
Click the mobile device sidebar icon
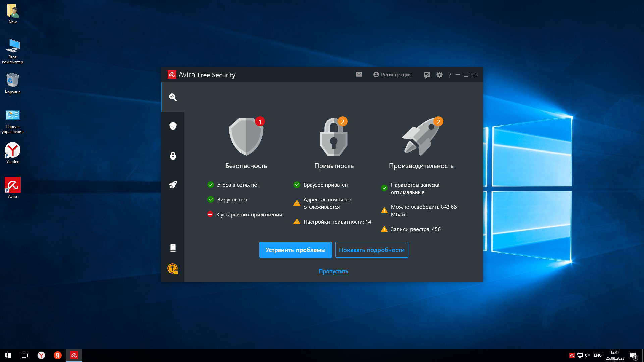(173, 248)
